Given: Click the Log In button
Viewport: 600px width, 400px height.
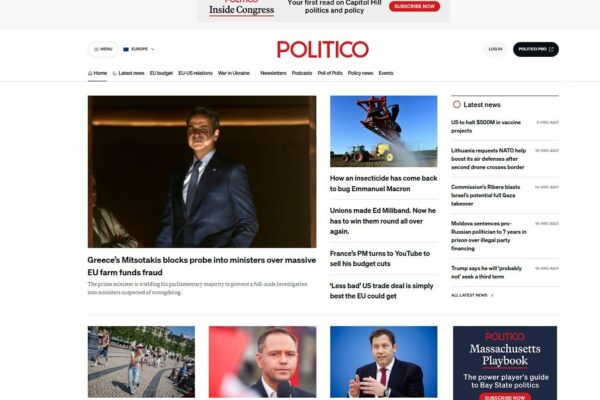Looking at the screenshot, I should point(495,49).
